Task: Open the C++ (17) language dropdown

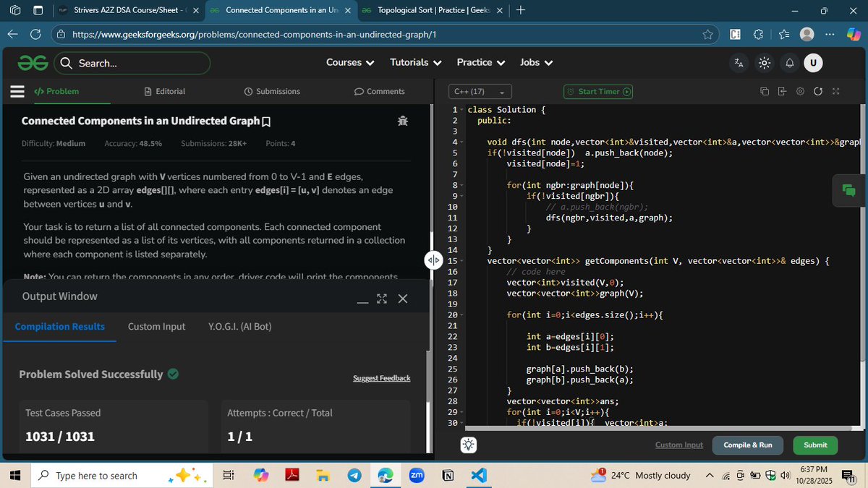Action: (480, 92)
